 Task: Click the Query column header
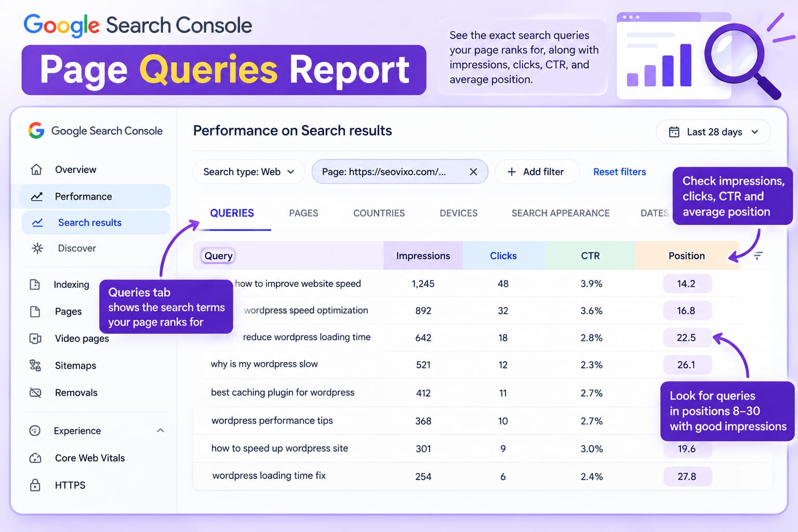point(218,256)
